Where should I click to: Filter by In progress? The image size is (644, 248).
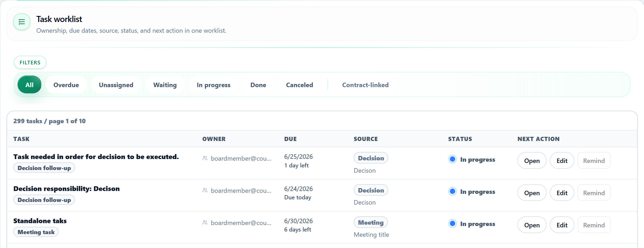(x=213, y=85)
